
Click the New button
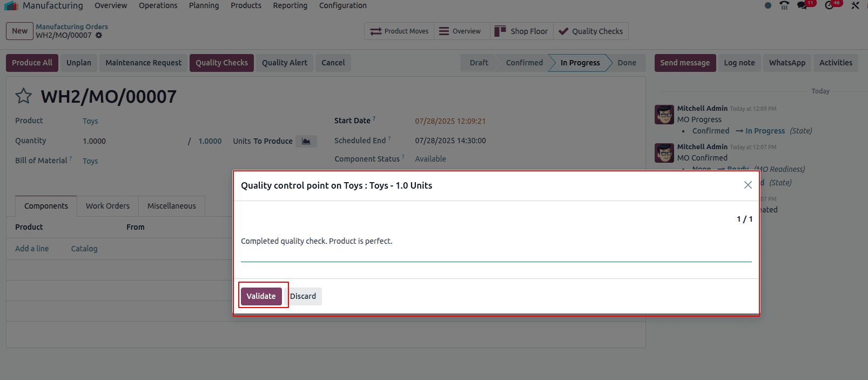pos(20,31)
